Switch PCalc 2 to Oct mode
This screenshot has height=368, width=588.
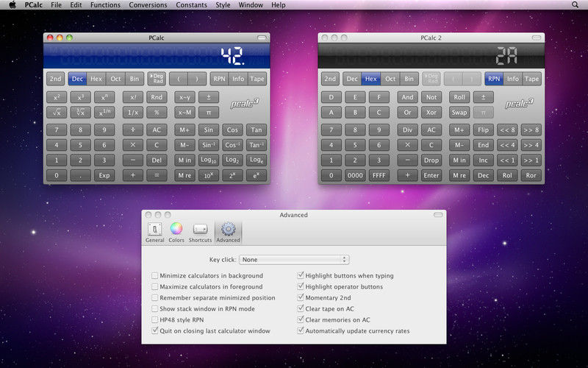390,79
